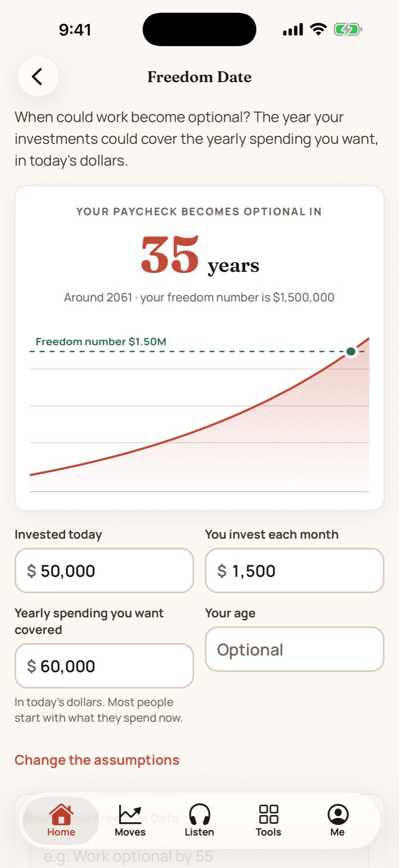Screen dimensions: 399x868
Task: Open the Me profile icon
Action: [x=338, y=814]
